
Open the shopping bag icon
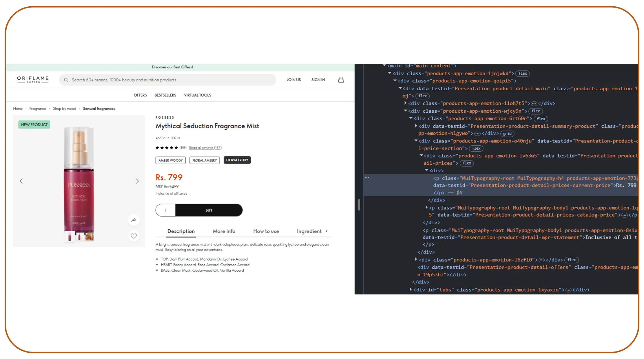[x=341, y=80]
